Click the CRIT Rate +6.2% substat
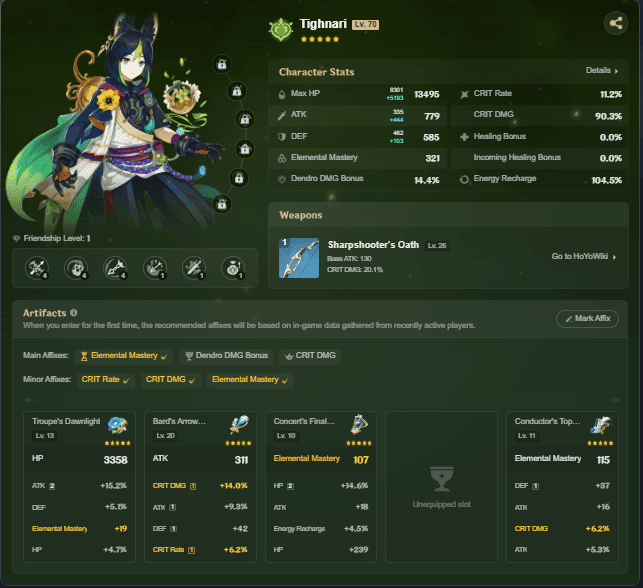 (x=200, y=550)
